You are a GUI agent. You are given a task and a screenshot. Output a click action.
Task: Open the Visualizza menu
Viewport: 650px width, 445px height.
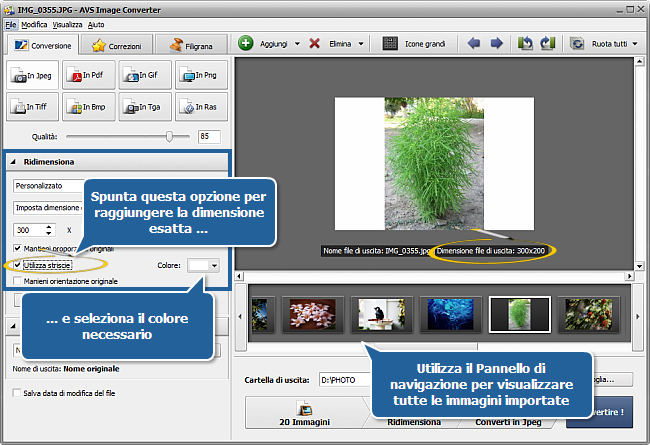coord(68,23)
